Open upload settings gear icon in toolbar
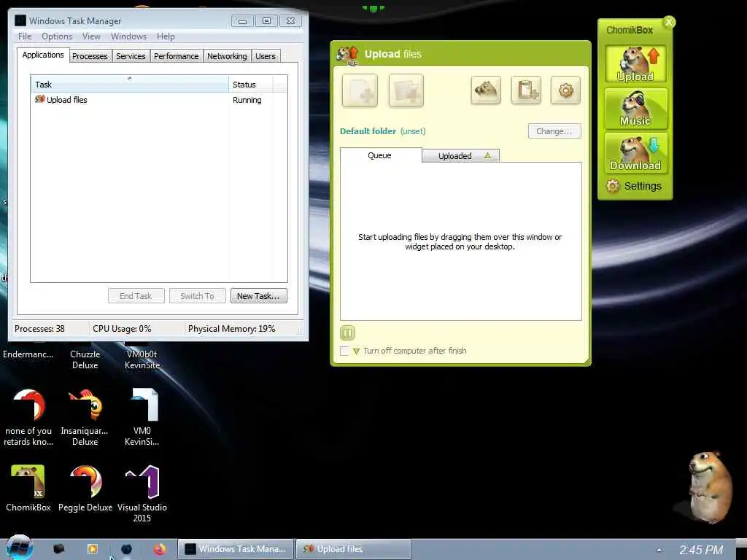Image resolution: width=747 pixels, height=560 pixels. (565, 90)
